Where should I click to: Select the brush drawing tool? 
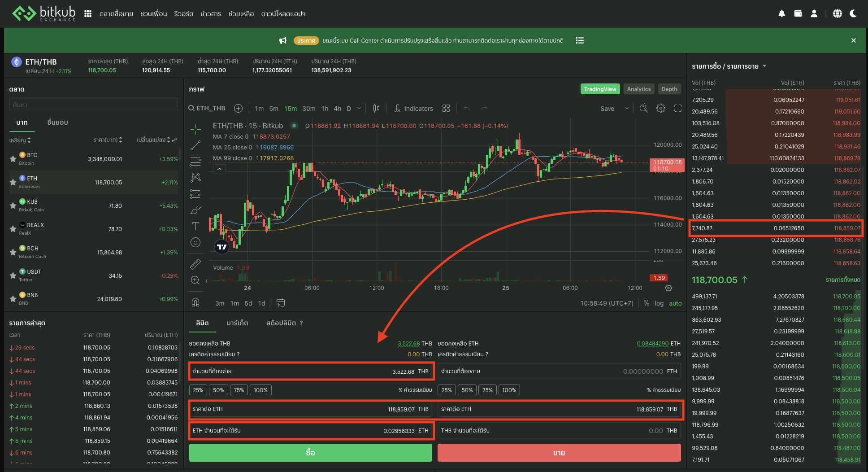[x=195, y=210]
